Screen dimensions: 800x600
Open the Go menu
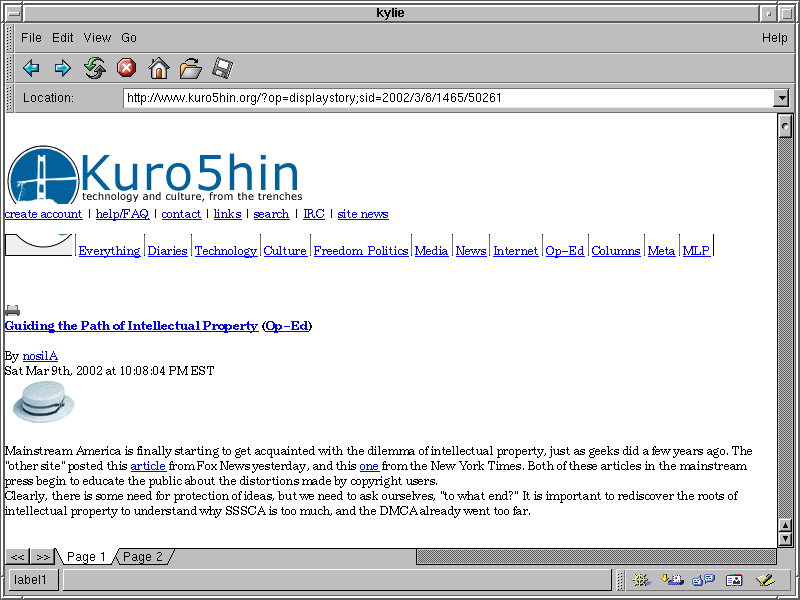pos(129,38)
